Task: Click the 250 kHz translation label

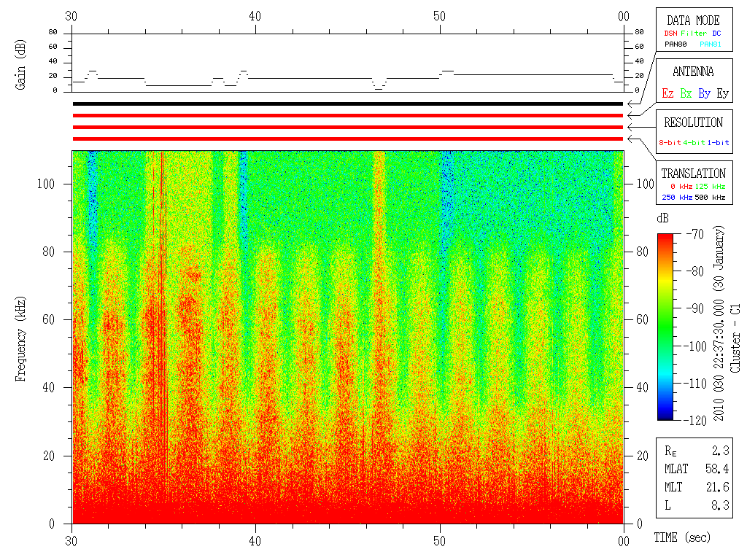Action: click(677, 197)
